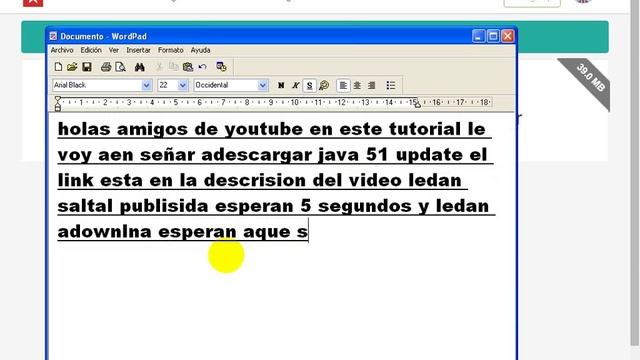Maximize the WordPad window
The height and width of the screenshot is (360, 640).
493,36
